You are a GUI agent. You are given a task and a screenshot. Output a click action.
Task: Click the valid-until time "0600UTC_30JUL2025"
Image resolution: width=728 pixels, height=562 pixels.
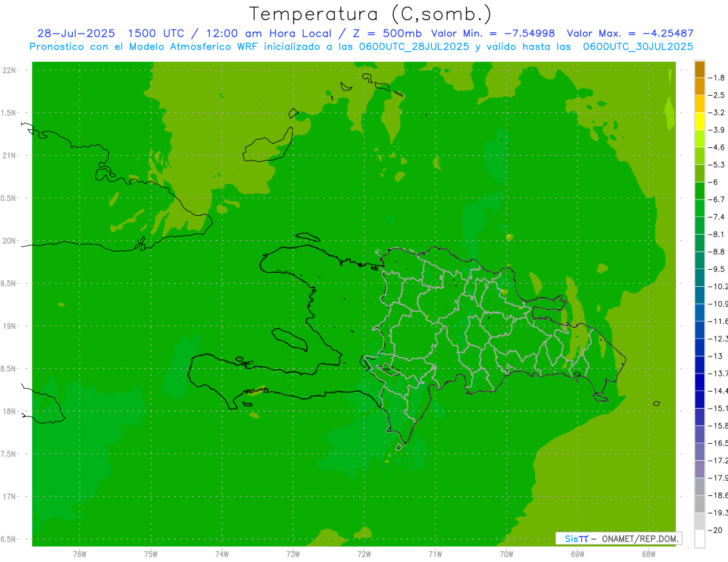tap(638, 47)
